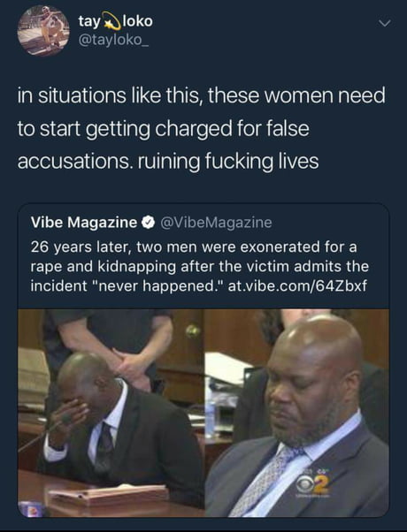Click the quoted text line "26 years later"
Viewport: 407px width, 532px height.
click(194, 247)
